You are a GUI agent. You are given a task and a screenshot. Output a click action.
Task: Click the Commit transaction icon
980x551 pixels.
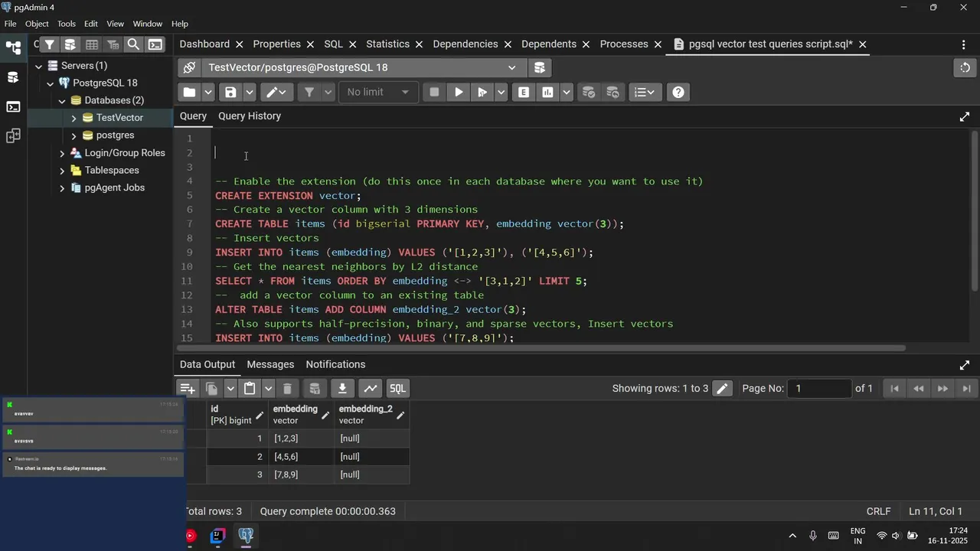(588, 92)
